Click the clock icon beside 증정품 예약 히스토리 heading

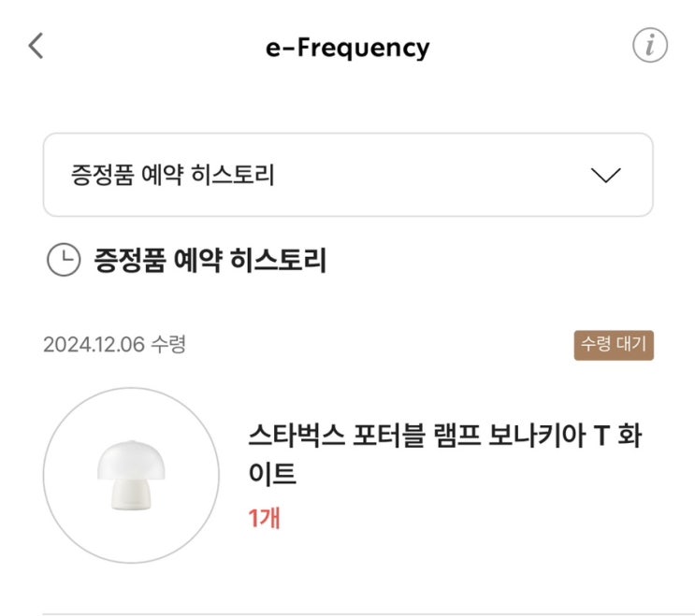click(x=63, y=261)
